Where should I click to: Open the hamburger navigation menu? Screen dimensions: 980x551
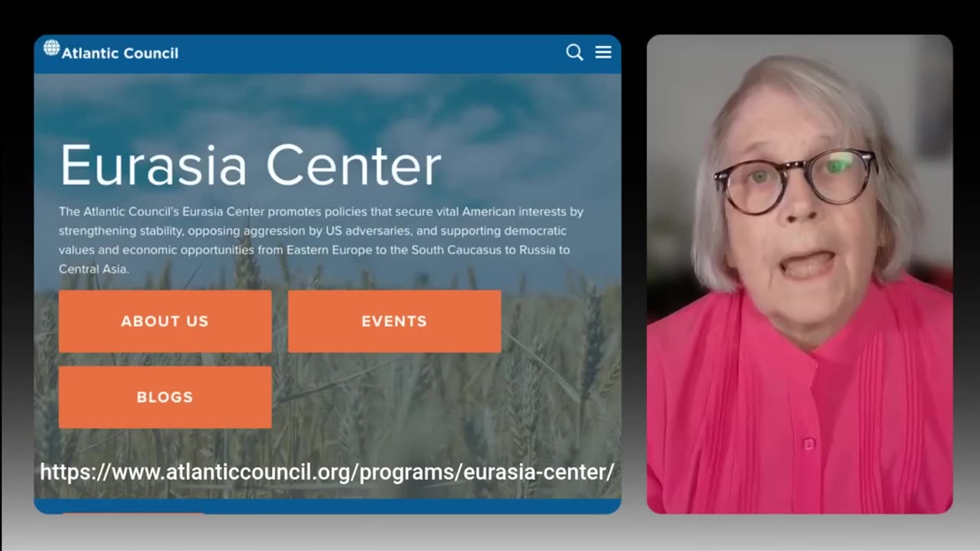pyautogui.click(x=603, y=52)
